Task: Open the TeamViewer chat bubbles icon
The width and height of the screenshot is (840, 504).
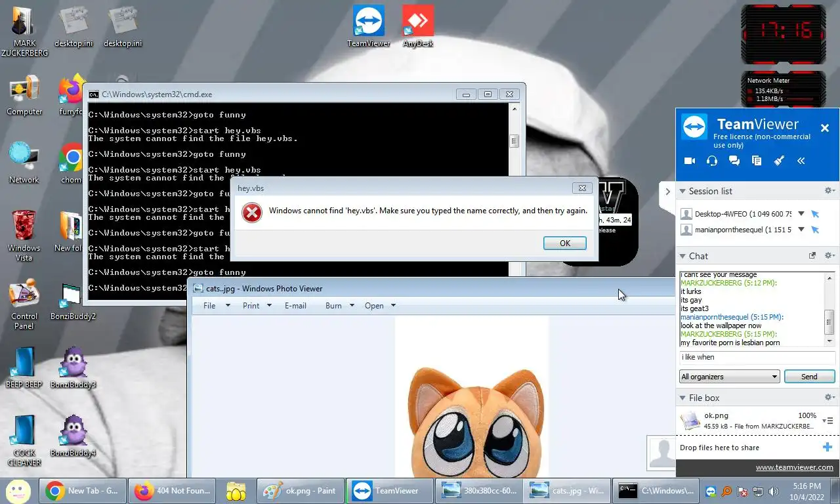Action: point(734,161)
